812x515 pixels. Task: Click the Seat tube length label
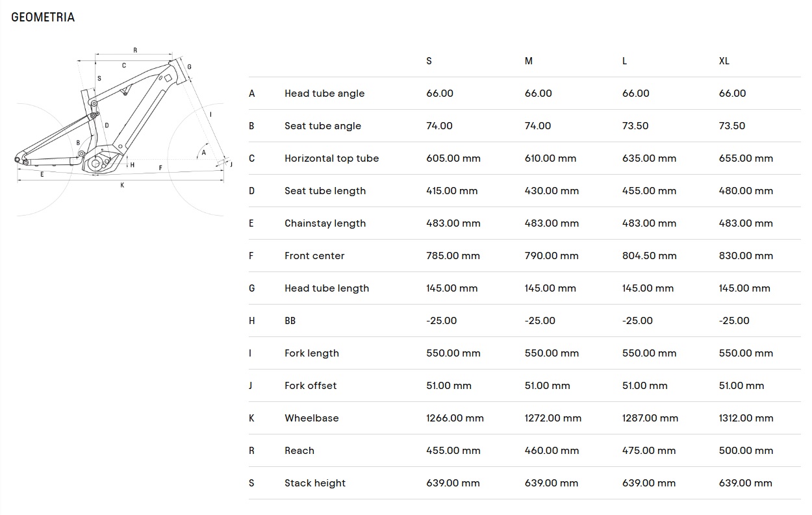point(325,191)
